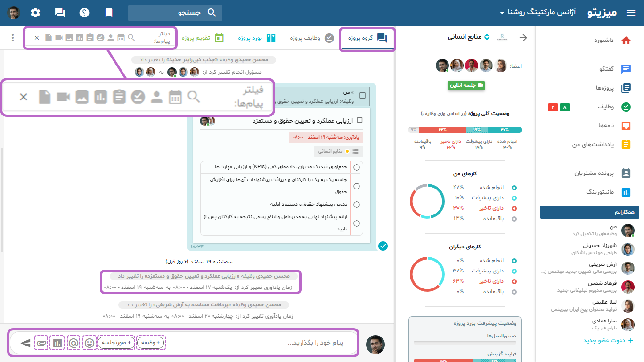Filter messages by the clipboard minutes icon

tap(90, 38)
